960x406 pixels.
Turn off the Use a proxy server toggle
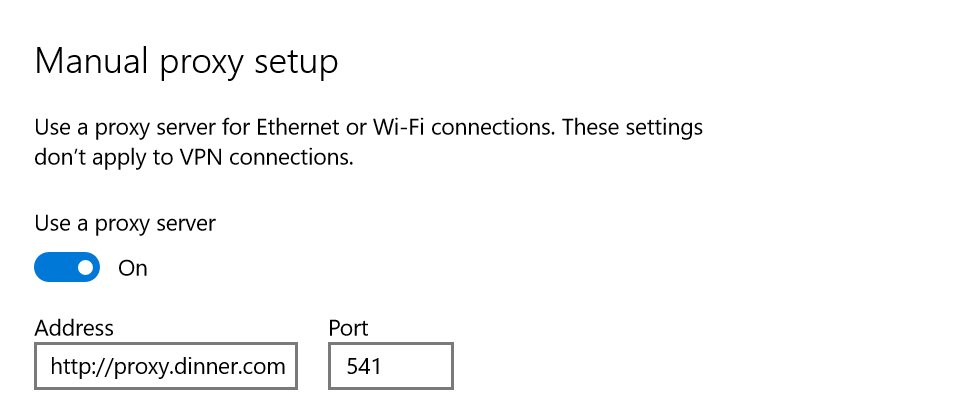67,268
